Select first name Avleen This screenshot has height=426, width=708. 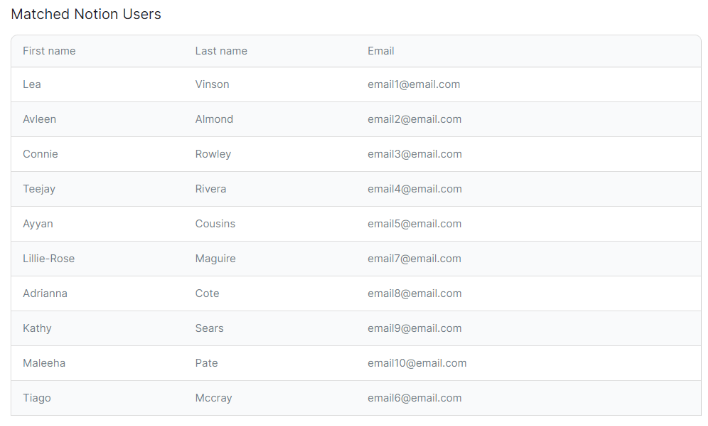click(x=40, y=119)
